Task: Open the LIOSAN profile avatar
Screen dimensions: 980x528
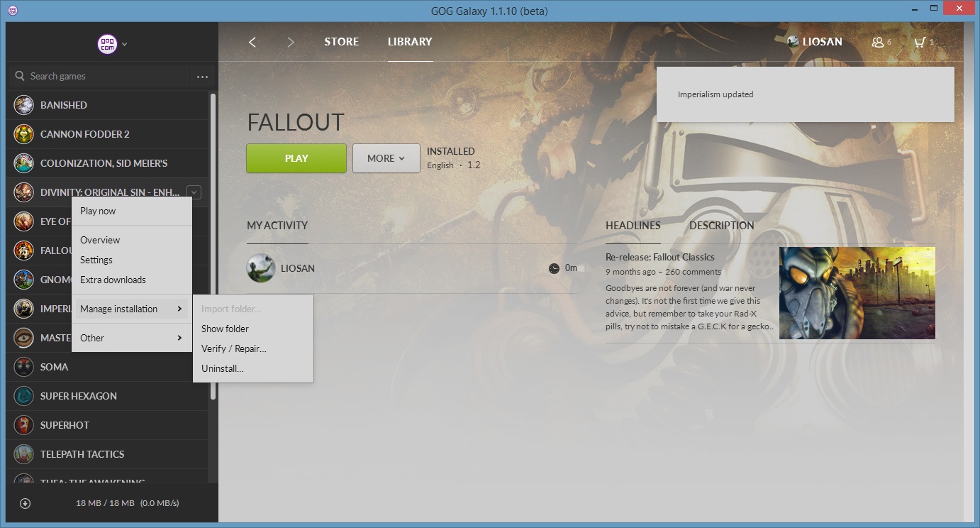Action: click(794, 42)
